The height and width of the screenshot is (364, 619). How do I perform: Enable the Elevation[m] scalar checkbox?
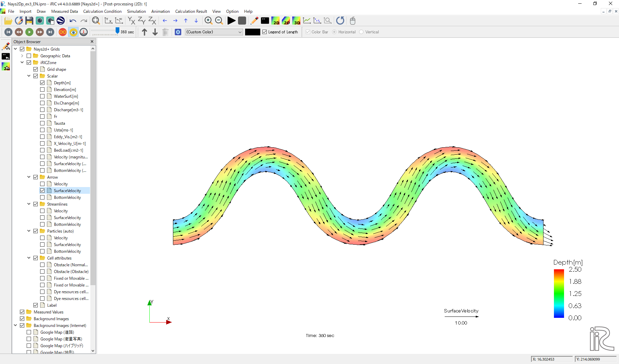42,90
